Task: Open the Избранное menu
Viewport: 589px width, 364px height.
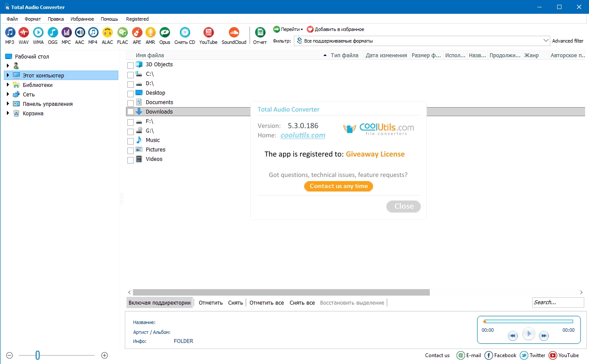Action: pyautogui.click(x=82, y=19)
